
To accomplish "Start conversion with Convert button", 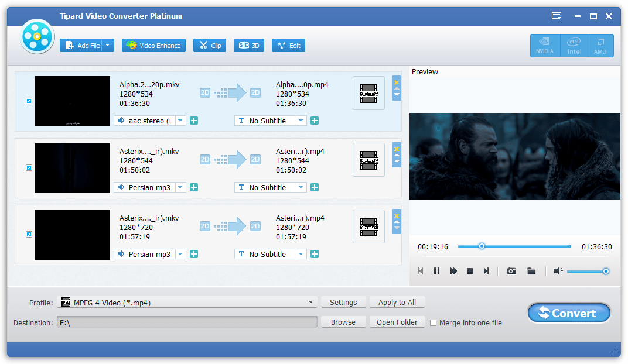I will [x=569, y=313].
